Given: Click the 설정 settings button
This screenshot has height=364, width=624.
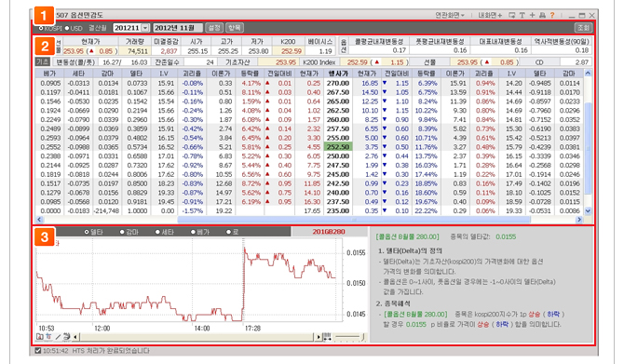Looking at the screenshot, I should [214, 28].
